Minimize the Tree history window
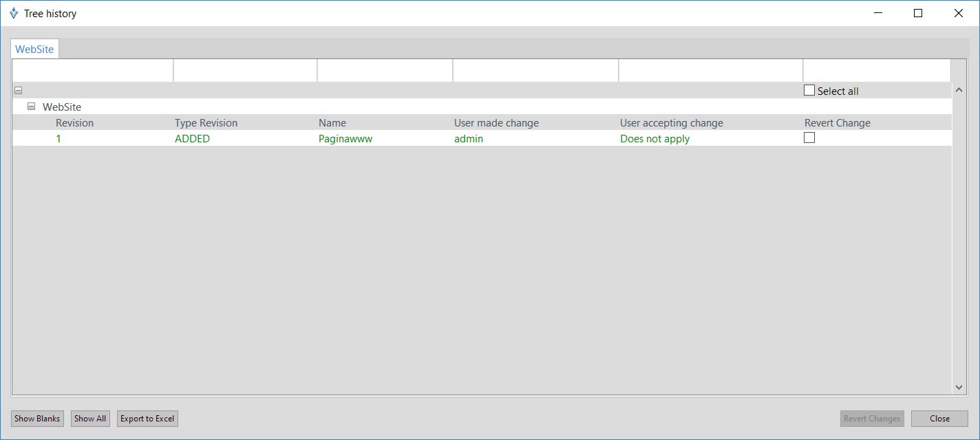Screen dimensions: 980x440 [877, 13]
